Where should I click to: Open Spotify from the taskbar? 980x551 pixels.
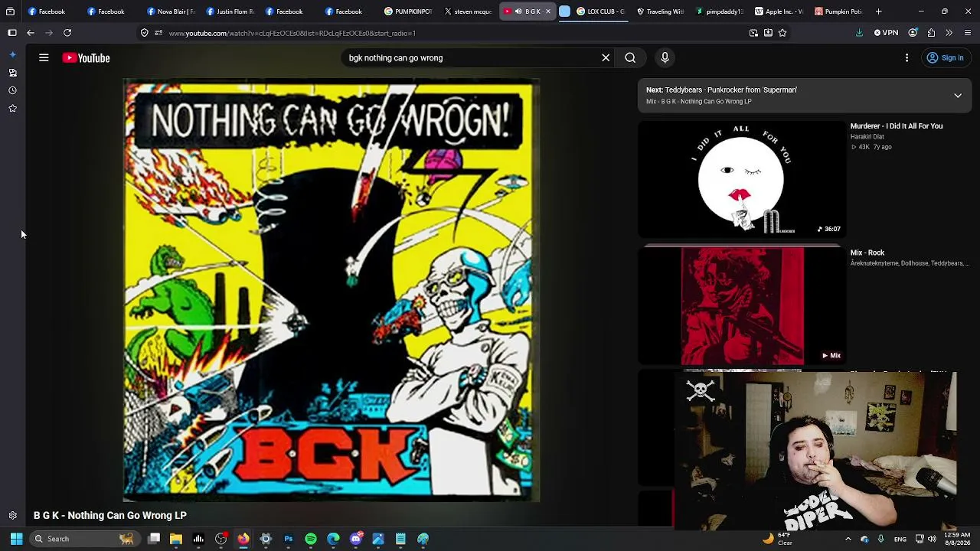(x=311, y=539)
